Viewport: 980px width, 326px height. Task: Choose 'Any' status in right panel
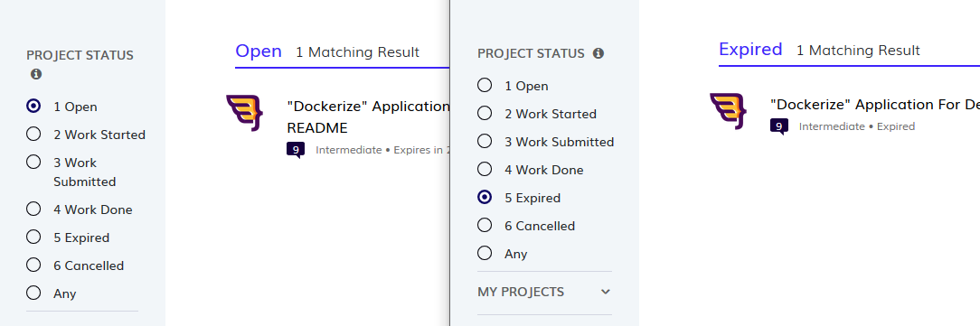tap(485, 253)
